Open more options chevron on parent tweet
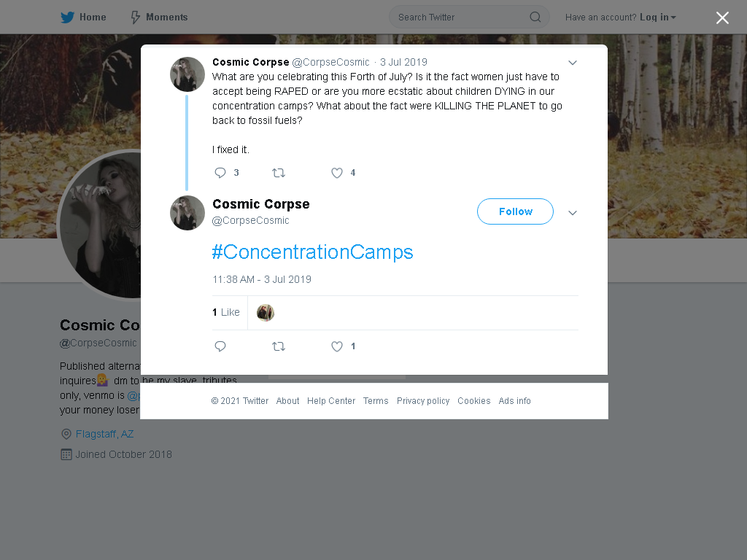Image resolution: width=747 pixels, height=560 pixels. click(x=573, y=63)
